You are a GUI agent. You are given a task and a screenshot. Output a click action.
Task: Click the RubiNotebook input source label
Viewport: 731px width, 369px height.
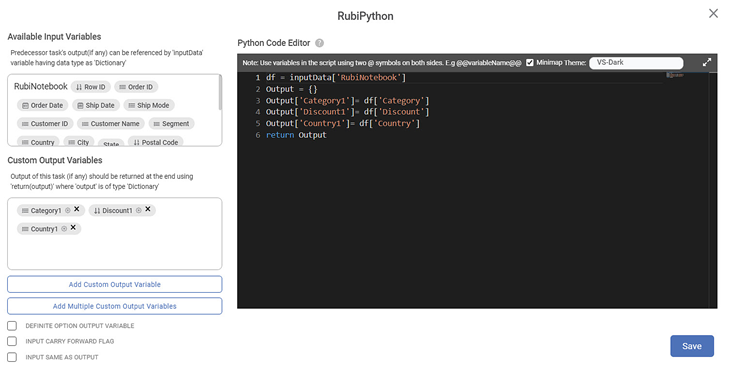[41, 86]
